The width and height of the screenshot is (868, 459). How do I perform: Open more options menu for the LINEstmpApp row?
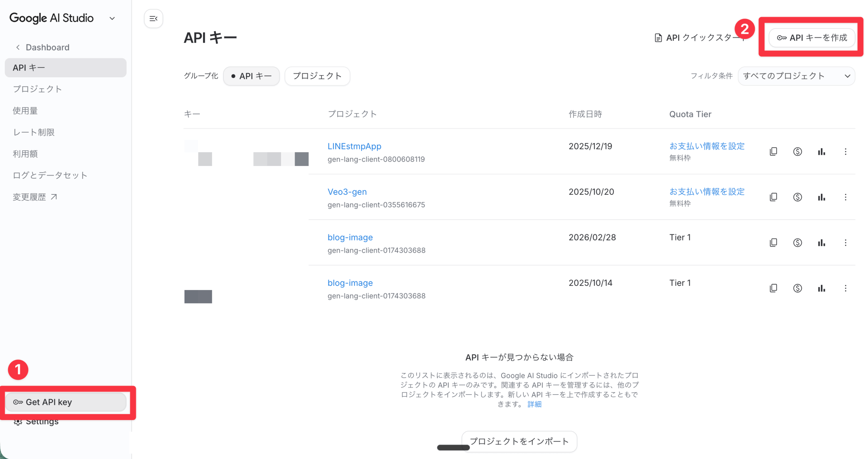tap(845, 151)
